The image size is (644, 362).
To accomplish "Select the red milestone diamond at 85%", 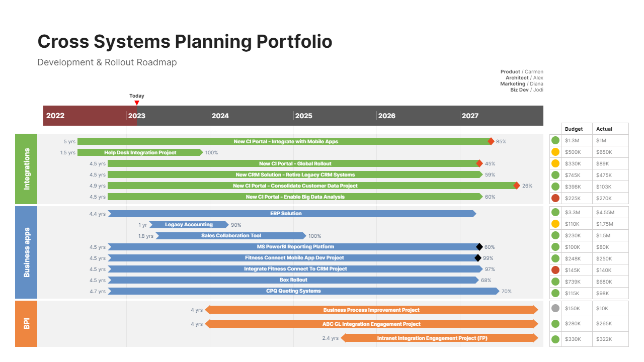I will point(491,141).
